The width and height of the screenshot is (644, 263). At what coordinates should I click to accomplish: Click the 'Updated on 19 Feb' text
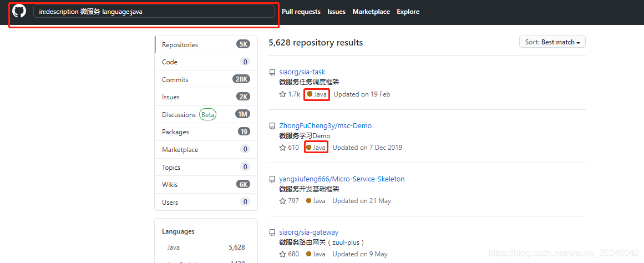click(362, 94)
